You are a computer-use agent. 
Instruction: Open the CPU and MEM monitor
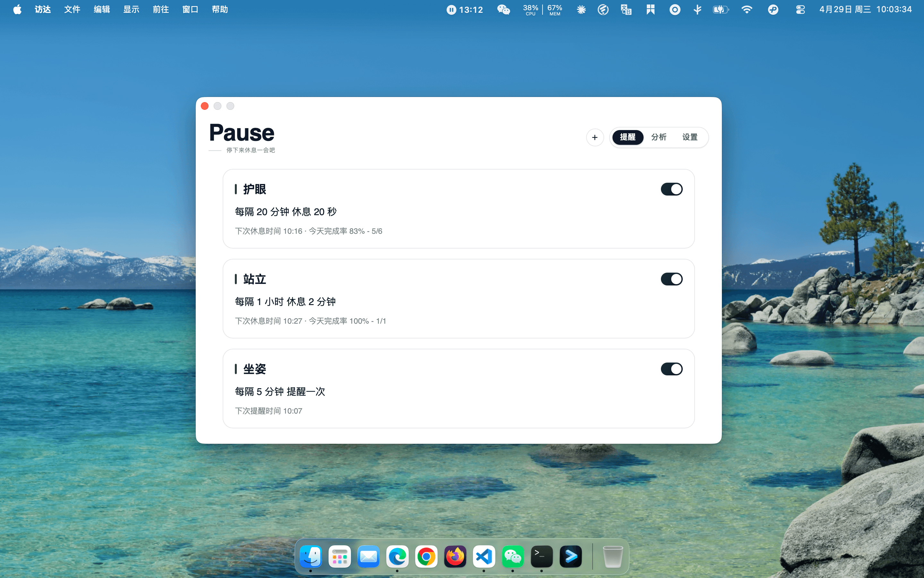pyautogui.click(x=542, y=10)
